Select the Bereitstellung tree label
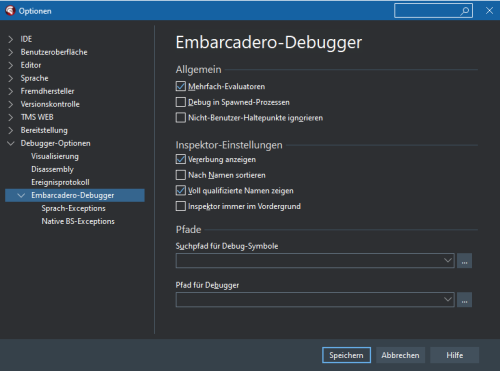 click(44, 130)
